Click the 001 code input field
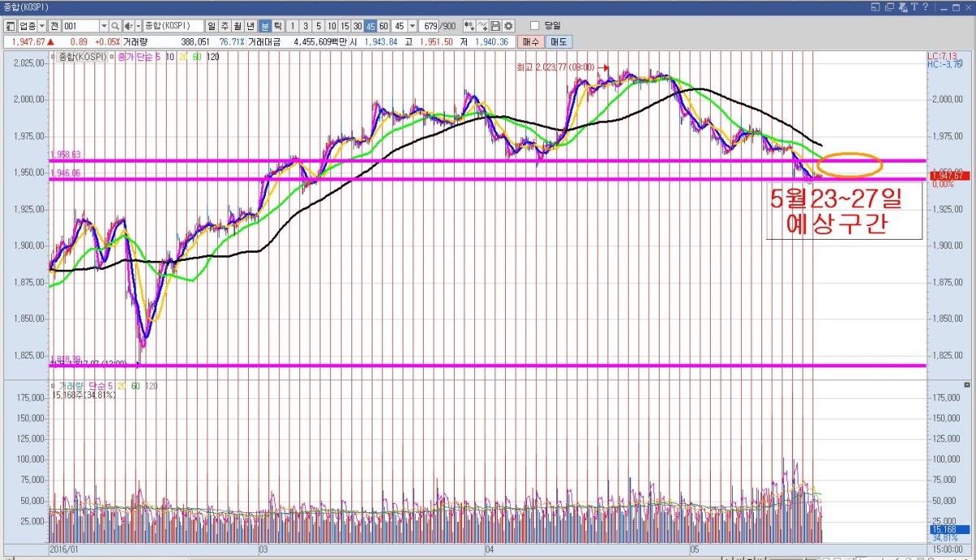This screenshot has width=976, height=560. [81, 26]
